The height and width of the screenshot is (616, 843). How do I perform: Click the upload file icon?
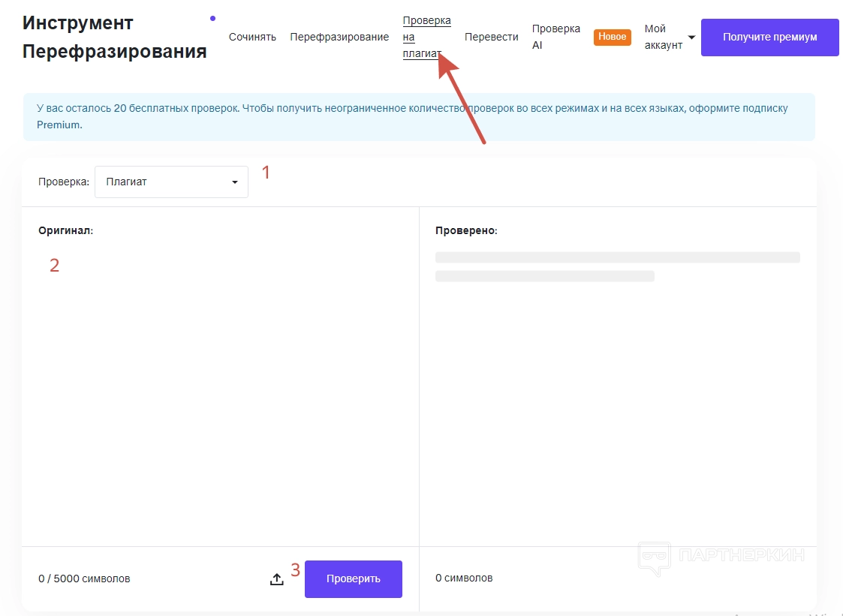click(276, 579)
